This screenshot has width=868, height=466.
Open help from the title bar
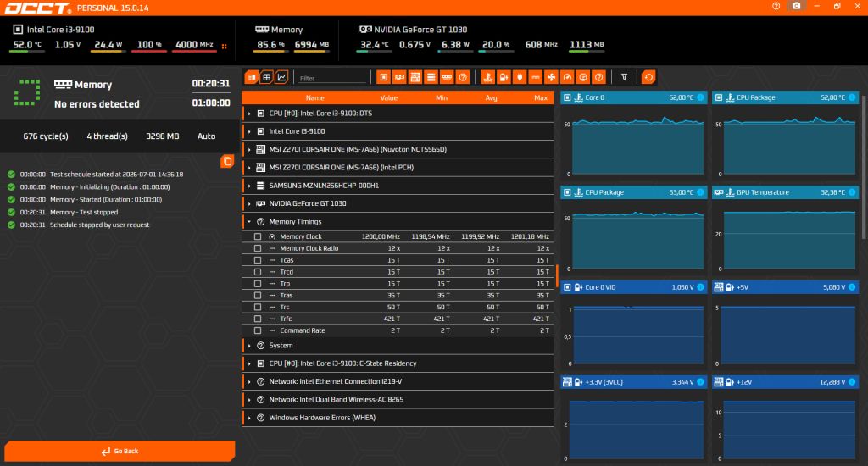click(776, 6)
